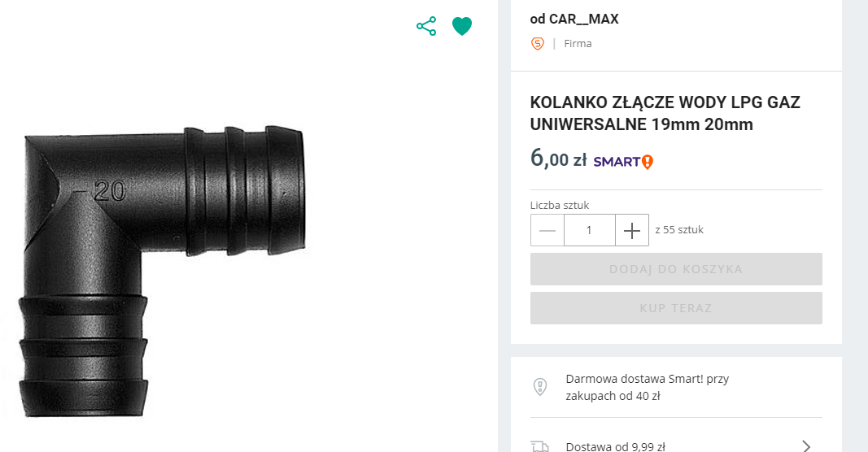This screenshot has height=452, width=868.
Task: Click the Firma seller type label
Action: click(578, 44)
